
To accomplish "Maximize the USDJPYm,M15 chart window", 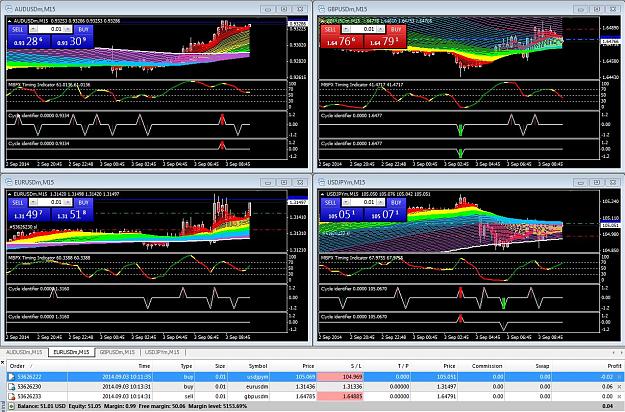I will [597, 182].
